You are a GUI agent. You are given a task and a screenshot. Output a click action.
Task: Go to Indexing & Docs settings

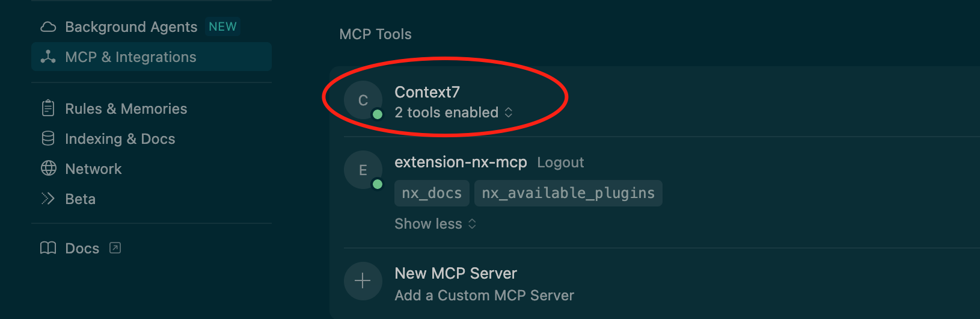pos(120,139)
